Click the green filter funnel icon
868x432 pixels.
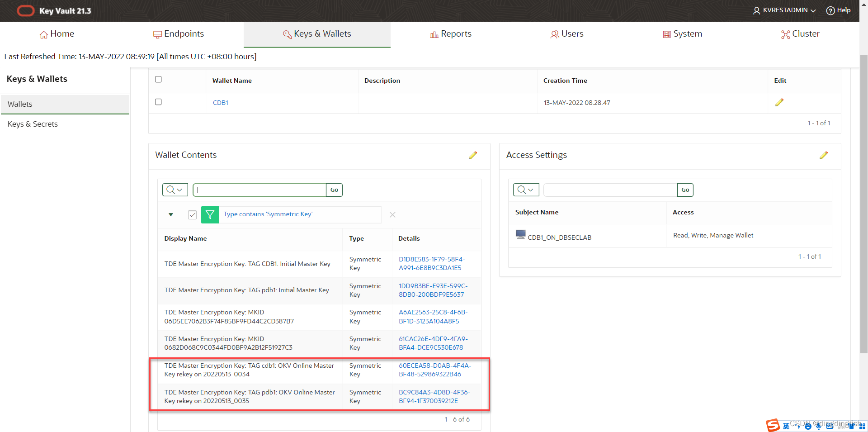tap(210, 215)
